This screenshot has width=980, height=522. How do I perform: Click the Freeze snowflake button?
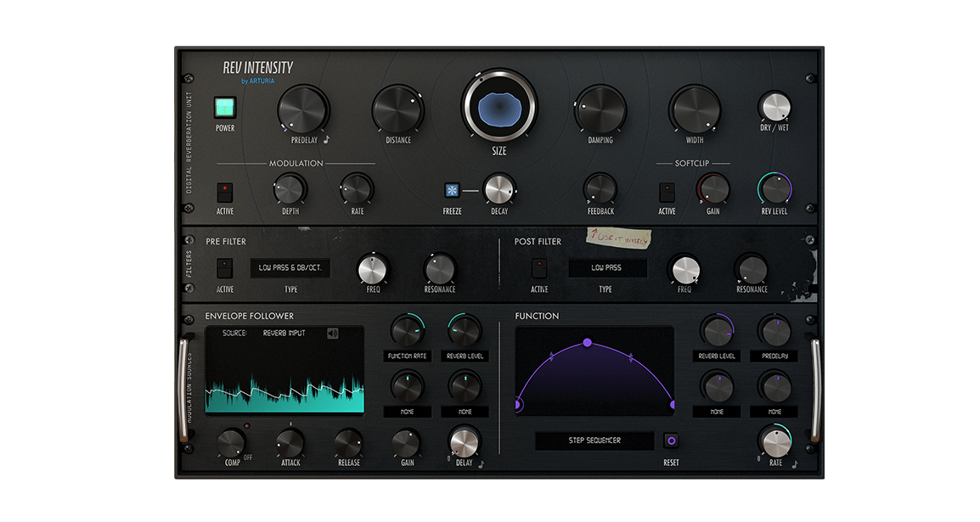(452, 190)
